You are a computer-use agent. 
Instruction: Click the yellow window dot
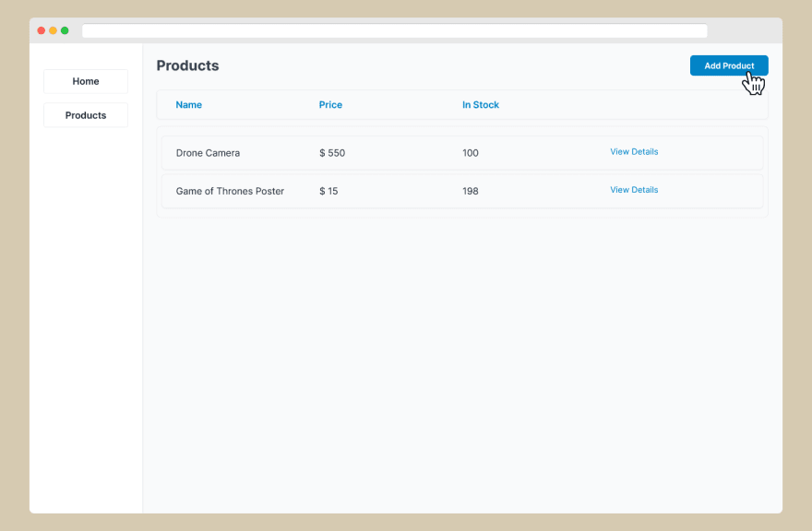[53, 29]
